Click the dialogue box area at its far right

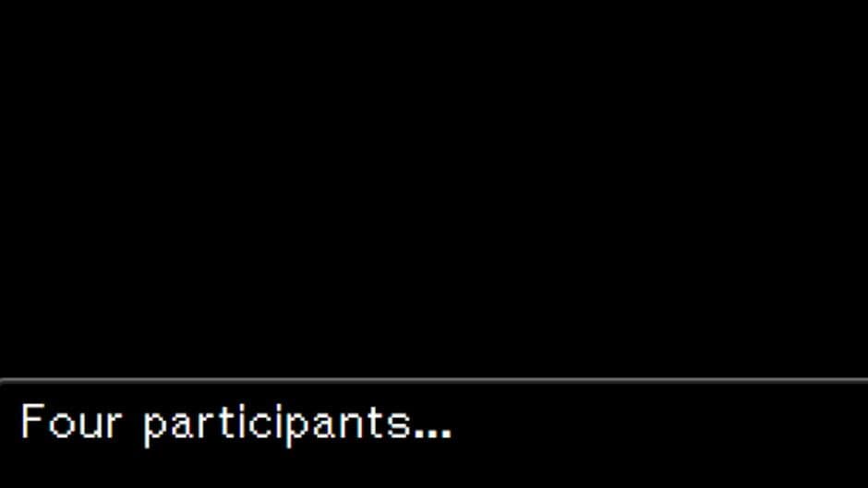coord(847,434)
